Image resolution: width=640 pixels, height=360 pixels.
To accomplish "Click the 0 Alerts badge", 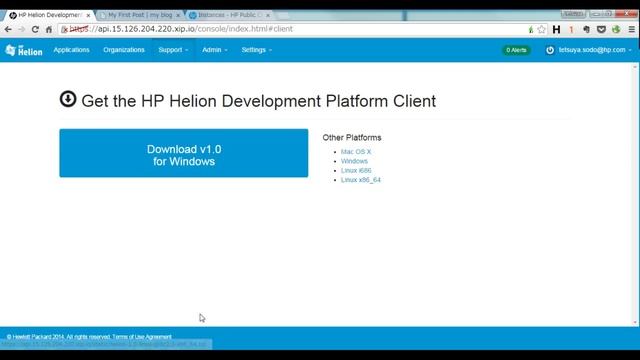I will [x=516, y=50].
